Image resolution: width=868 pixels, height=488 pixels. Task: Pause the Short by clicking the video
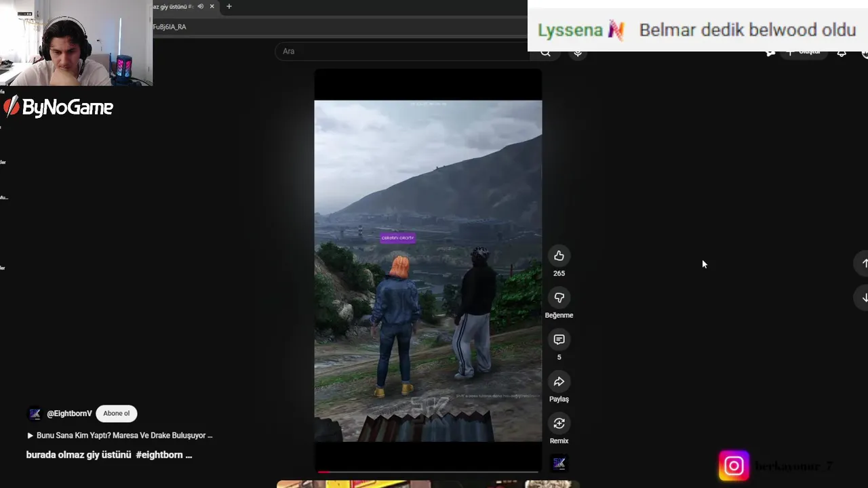(x=428, y=271)
